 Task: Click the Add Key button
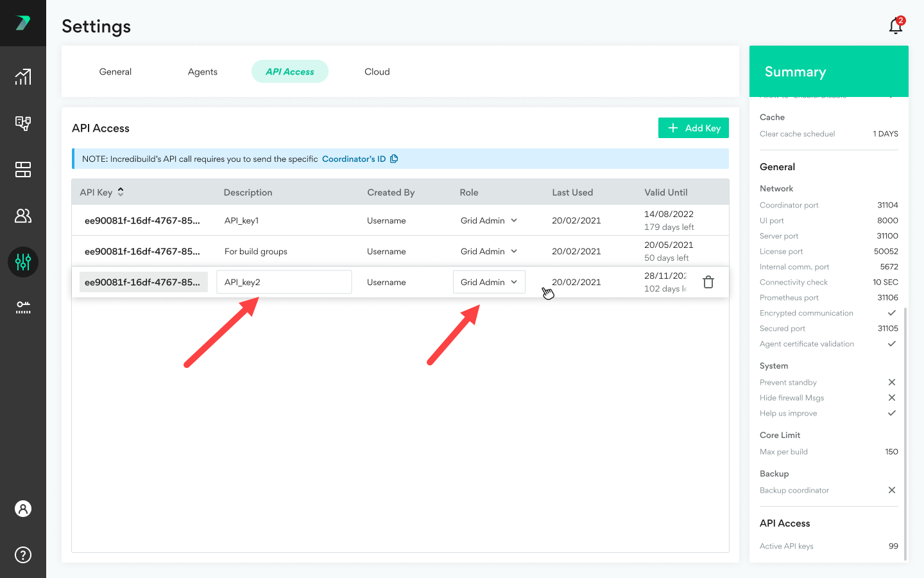tap(694, 128)
